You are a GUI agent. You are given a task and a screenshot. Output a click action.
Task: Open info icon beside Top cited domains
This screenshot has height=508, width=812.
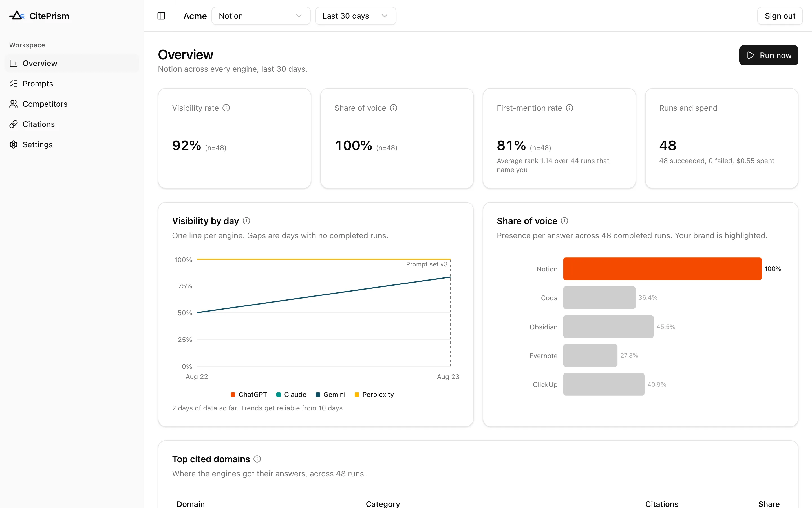click(257, 459)
